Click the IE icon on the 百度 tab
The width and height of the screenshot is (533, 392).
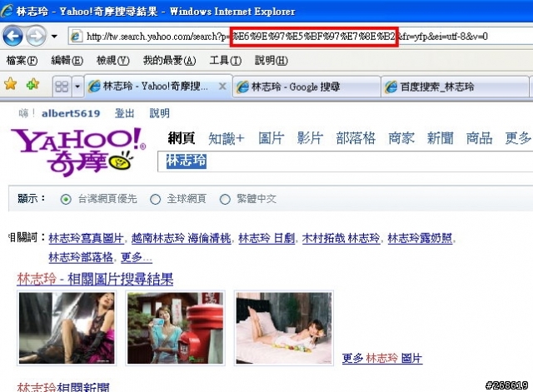click(x=391, y=87)
